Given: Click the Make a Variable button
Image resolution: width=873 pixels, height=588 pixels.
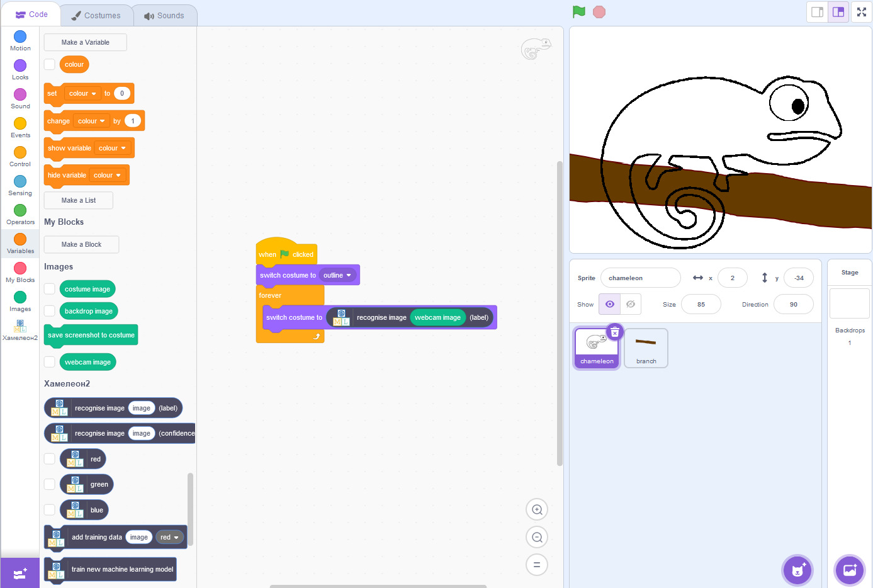Looking at the screenshot, I should tap(85, 42).
